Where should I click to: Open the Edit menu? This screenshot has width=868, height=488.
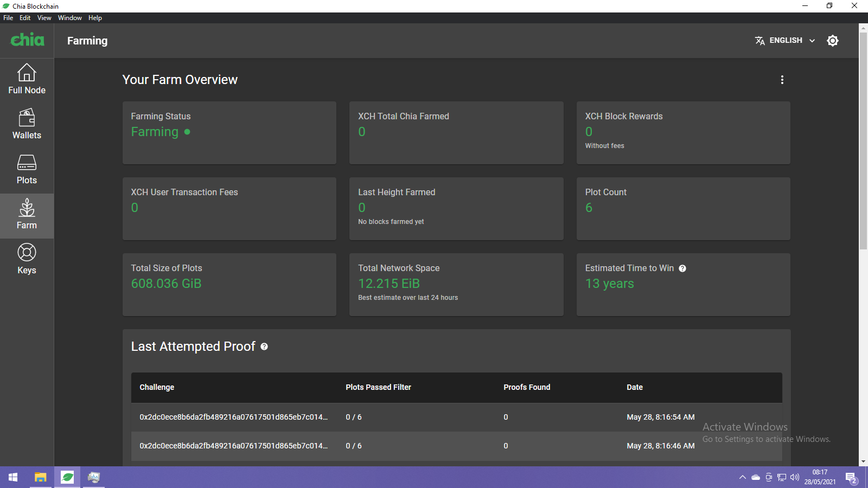(25, 18)
